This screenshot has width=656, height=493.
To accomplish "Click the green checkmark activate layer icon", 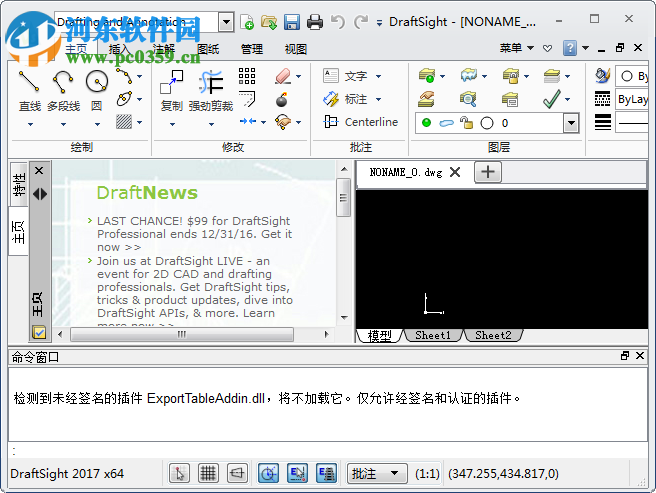I will pyautogui.click(x=551, y=99).
